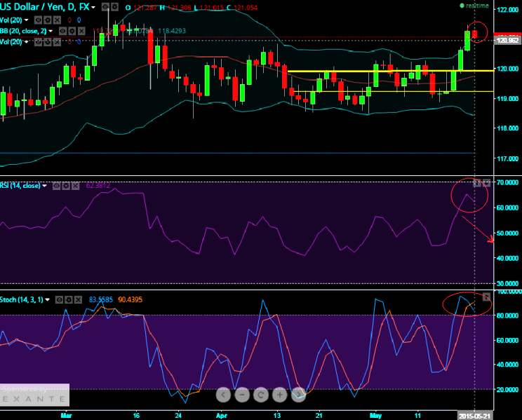Expand the Stoch (14, 3, 1) dropdown arrow
Screen dimensions: 522x420
click(47, 300)
